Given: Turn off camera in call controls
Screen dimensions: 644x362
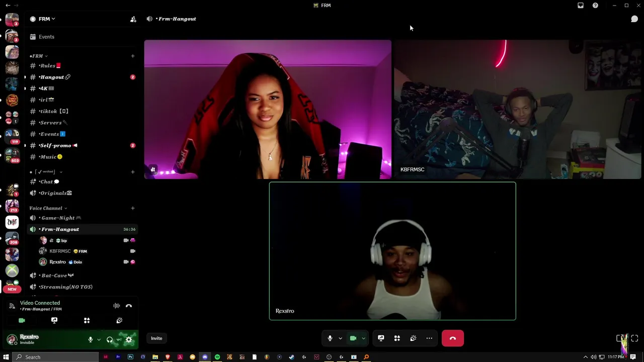Looking at the screenshot, I should [353, 338].
